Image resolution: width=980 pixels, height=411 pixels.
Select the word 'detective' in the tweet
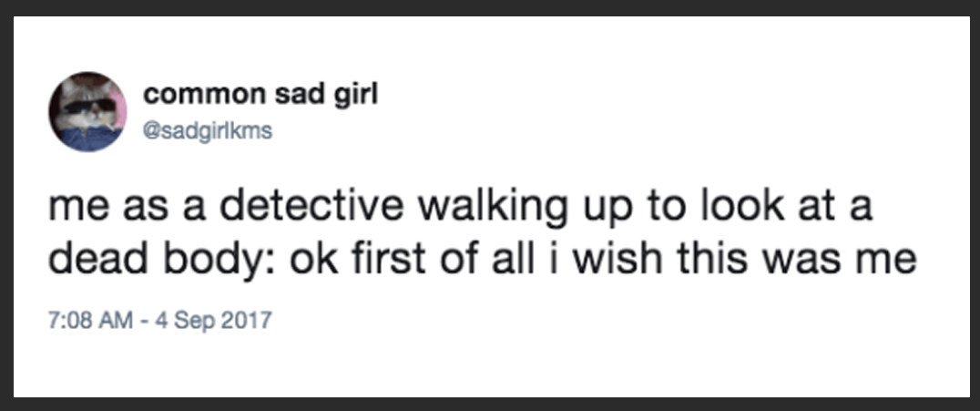tap(311, 209)
